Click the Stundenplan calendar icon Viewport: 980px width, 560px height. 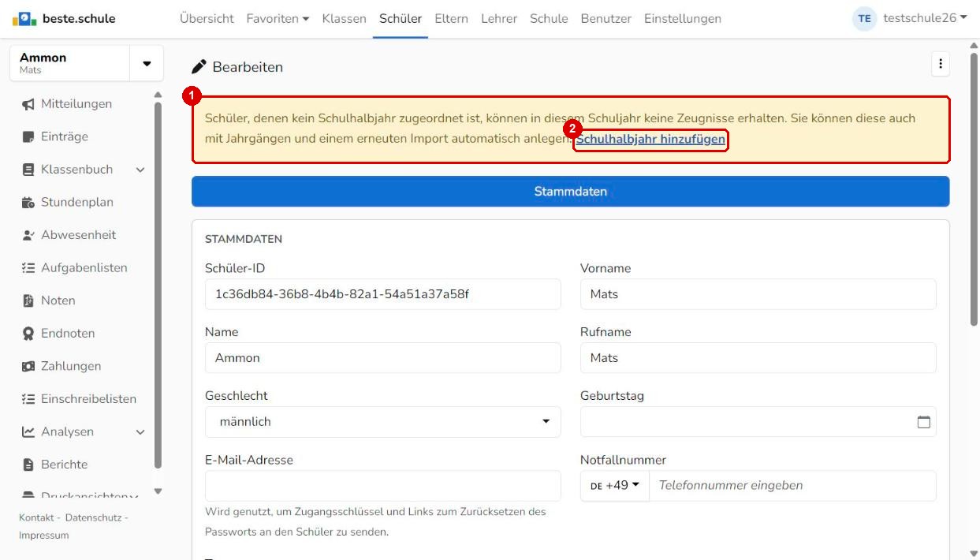[x=28, y=203]
